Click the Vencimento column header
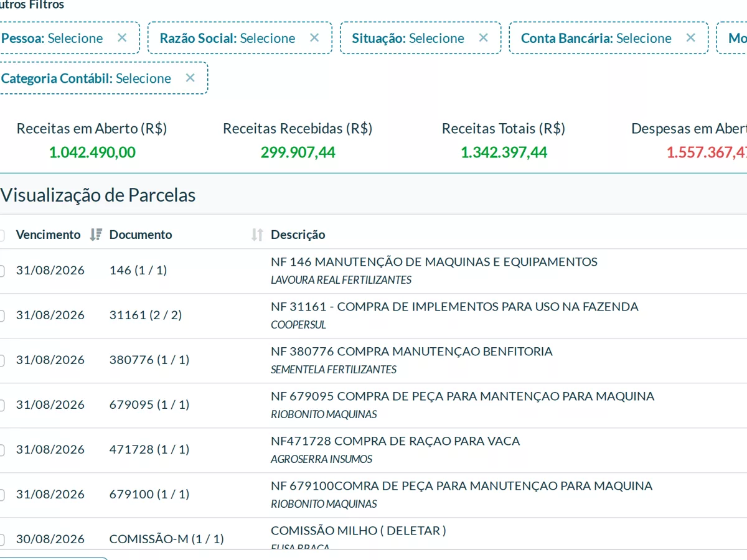The image size is (747, 560). click(x=48, y=235)
